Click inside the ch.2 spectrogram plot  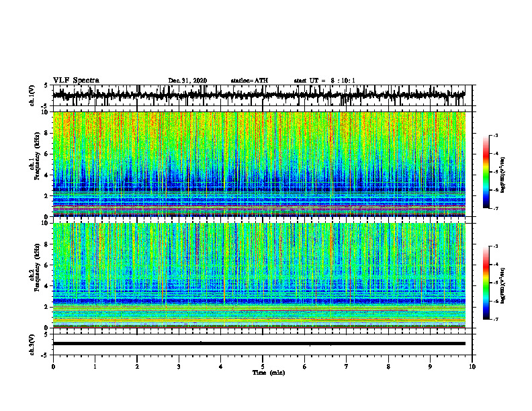pos(259,275)
